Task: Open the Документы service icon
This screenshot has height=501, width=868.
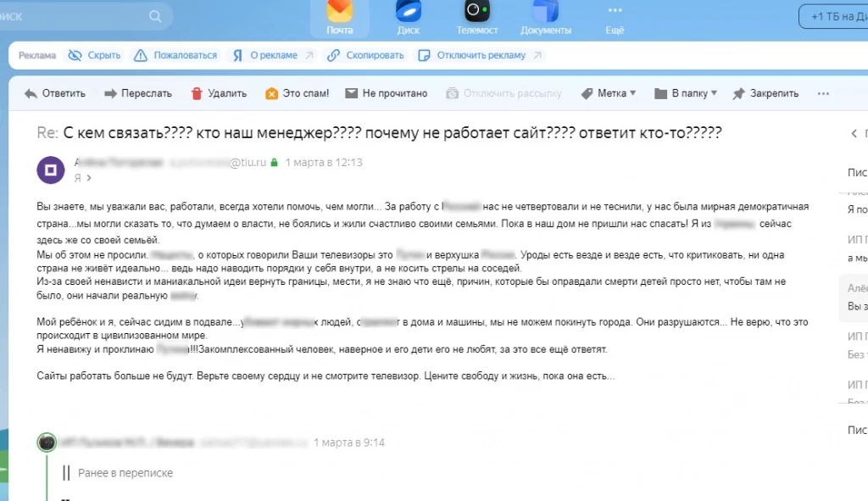Action: click(545, 18)
